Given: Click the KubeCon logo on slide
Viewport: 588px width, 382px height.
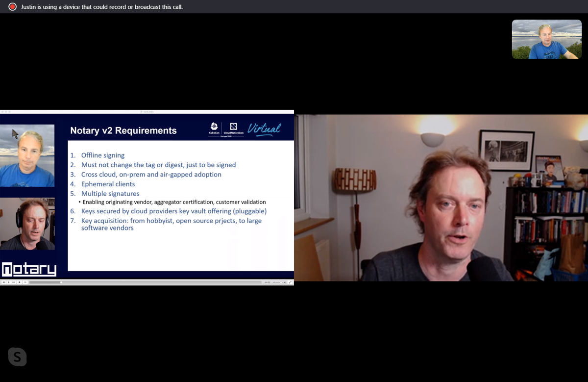Looking at the screenshot, I should 214,129.
